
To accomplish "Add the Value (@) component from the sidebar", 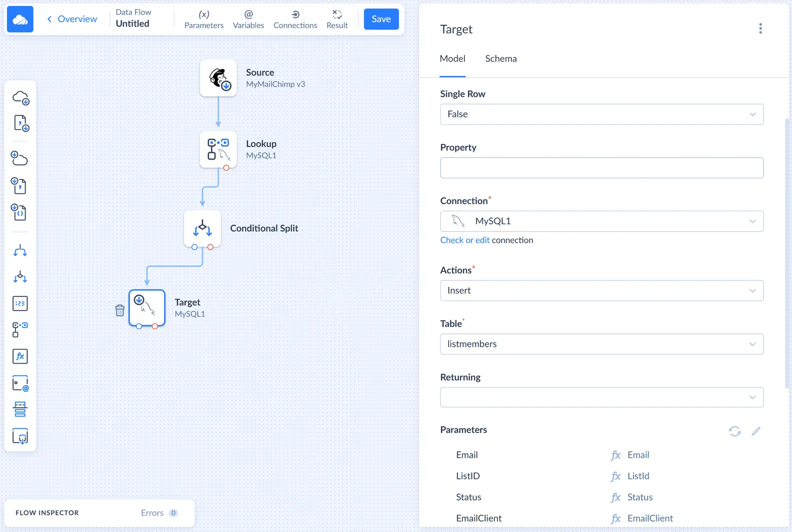I will [x=20, y=383].
